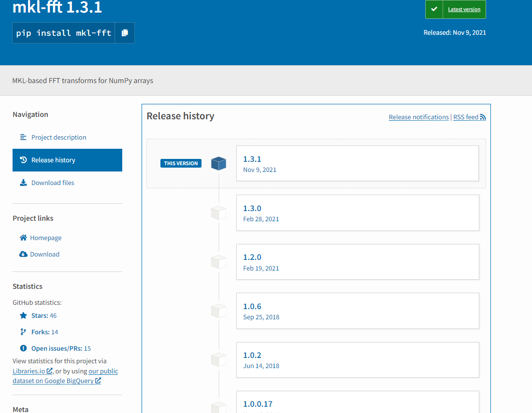
Task: Click the version 1.3.1 cube icon
Action: (218, 163)
